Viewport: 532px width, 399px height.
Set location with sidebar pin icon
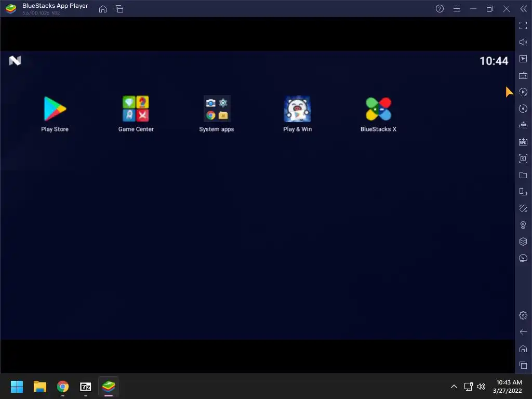pyautogui.click(x=523, y=225)
